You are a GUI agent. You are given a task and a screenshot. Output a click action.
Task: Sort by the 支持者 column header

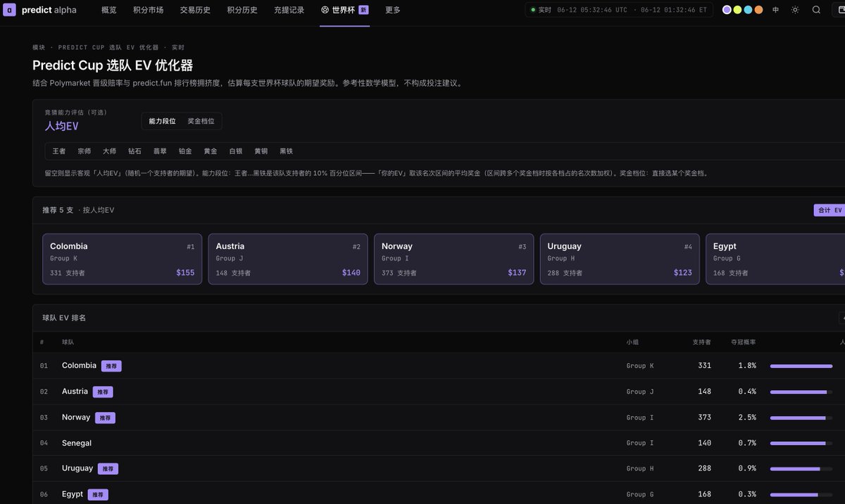pos(701,342)
